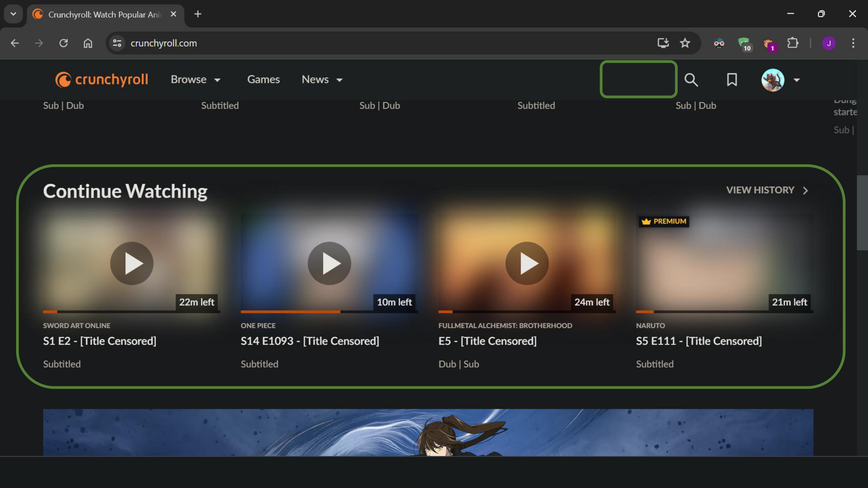Open site information icon
Viewport: 868px width, 488px height.
pos(117,43)
